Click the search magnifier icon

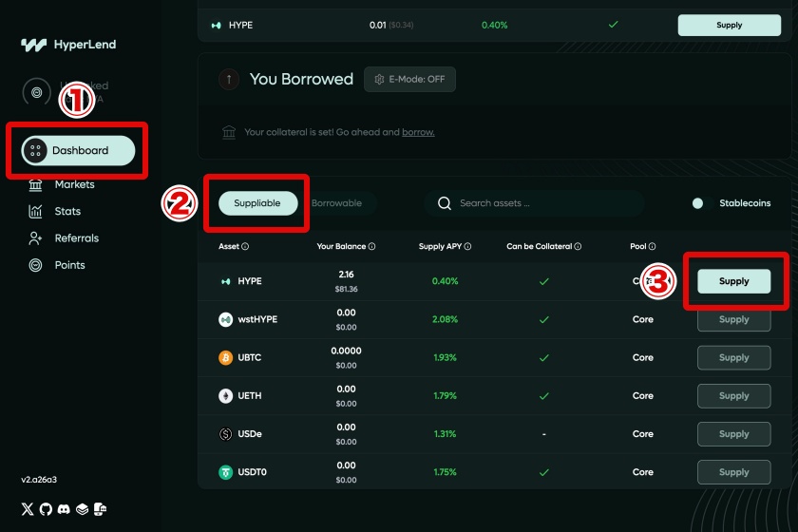coord(445,203)
